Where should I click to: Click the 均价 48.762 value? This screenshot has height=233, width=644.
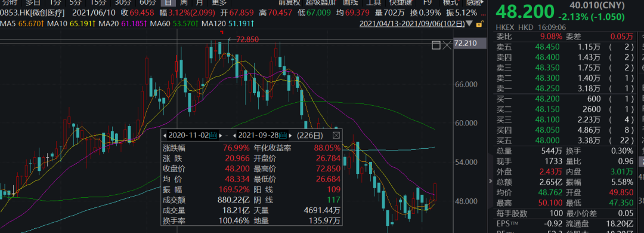(549, 192)
